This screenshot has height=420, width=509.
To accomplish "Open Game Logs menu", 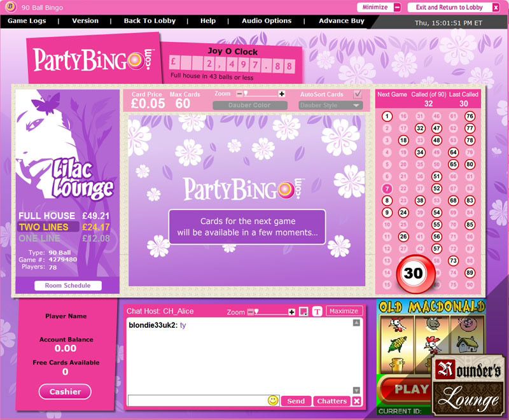I will (x=27, y=21).
